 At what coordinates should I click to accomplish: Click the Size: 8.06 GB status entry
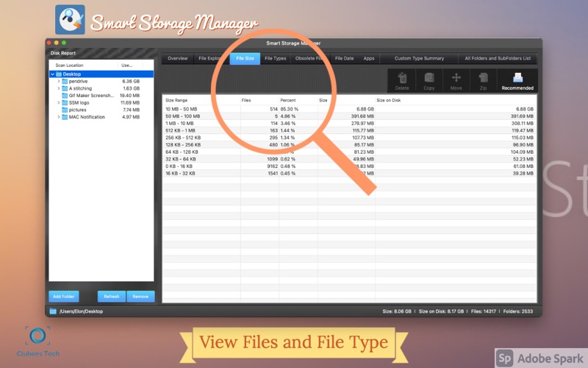(397, 311)
